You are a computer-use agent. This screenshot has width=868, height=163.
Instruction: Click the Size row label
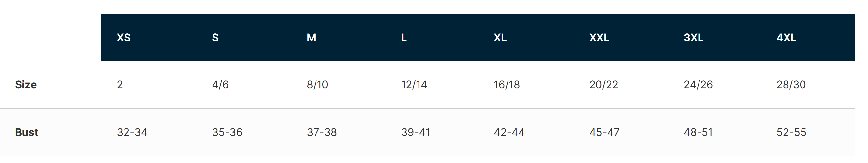tap(26, 84)
